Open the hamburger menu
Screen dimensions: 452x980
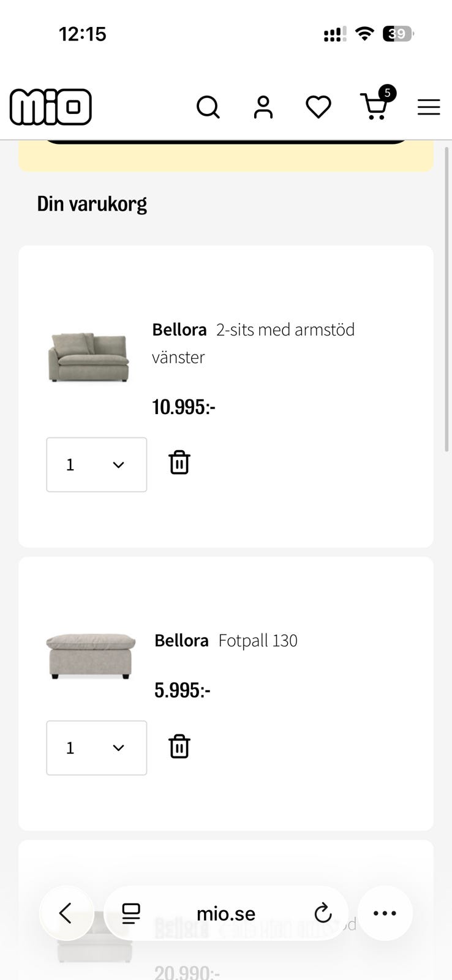429,107
